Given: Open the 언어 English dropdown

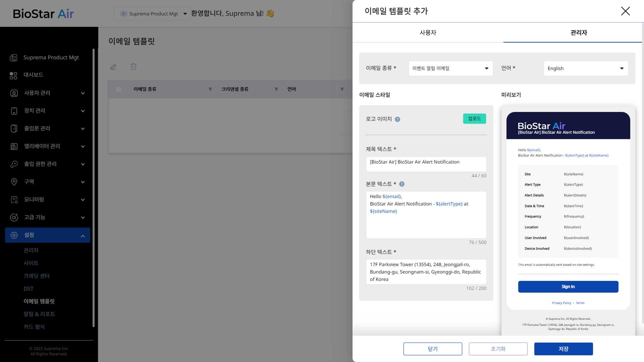Looking at the screenshot, I should coord(586,68).
